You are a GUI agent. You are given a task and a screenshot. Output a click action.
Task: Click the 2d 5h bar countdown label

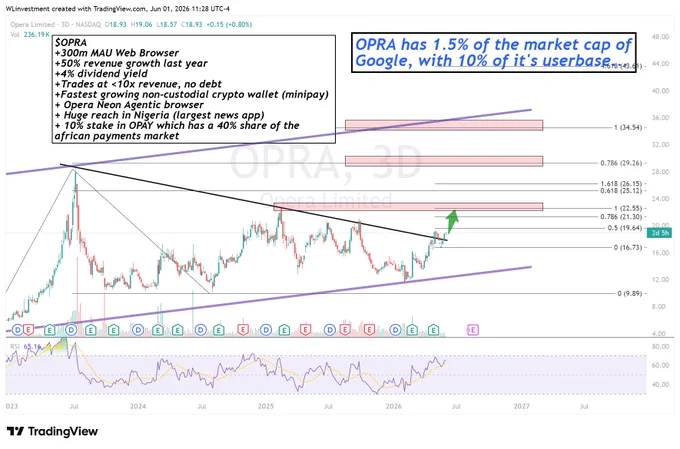point(659,233)
